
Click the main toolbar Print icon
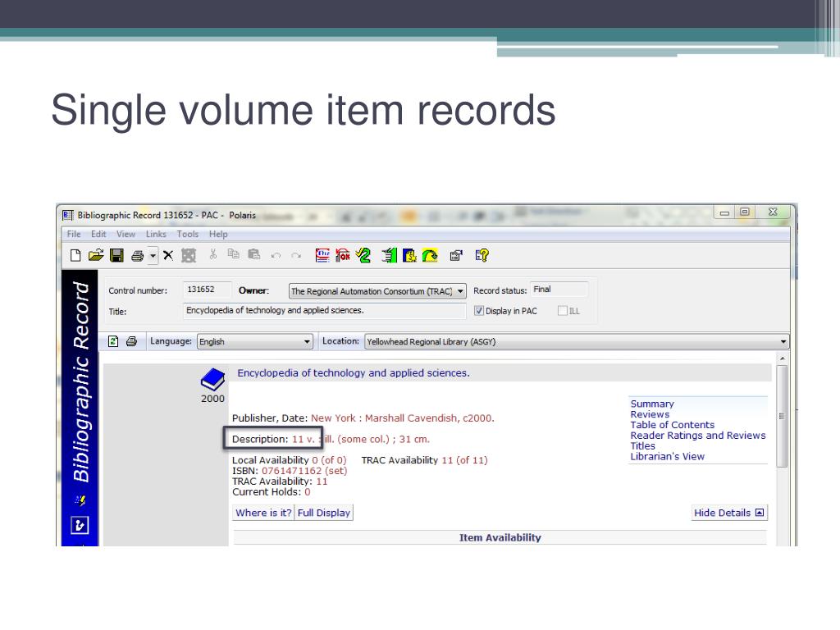pyautogui.click(x=138, y=256)
